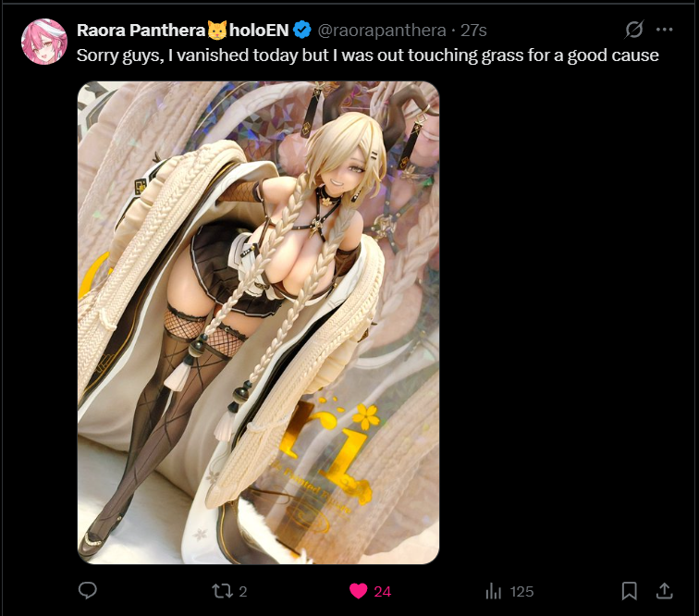Click the cat emoji in the display name
Image resolution: width=699 pixels, height=616 pixels.
point(217,30)
